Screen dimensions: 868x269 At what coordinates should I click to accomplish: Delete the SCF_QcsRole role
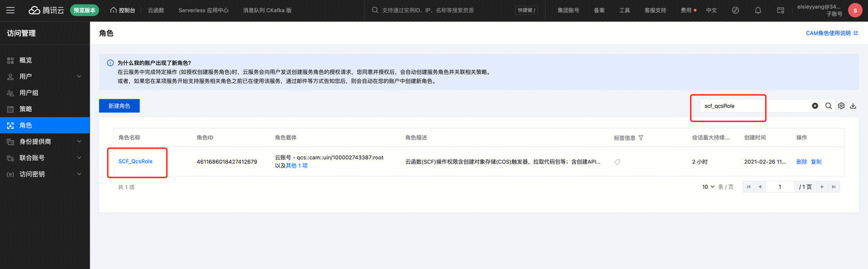[x=801, y=162]
